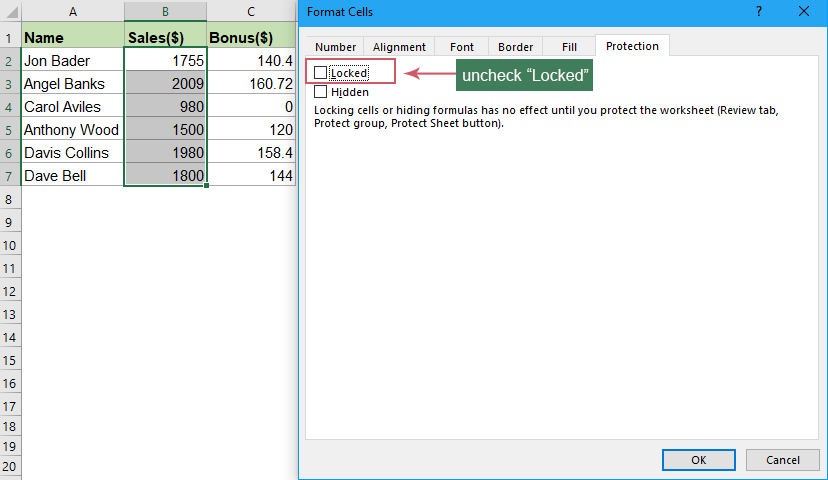The width and height of the screenshot is (828, 480).
Task: Select column B header
Action: click(x=165, y=12)
